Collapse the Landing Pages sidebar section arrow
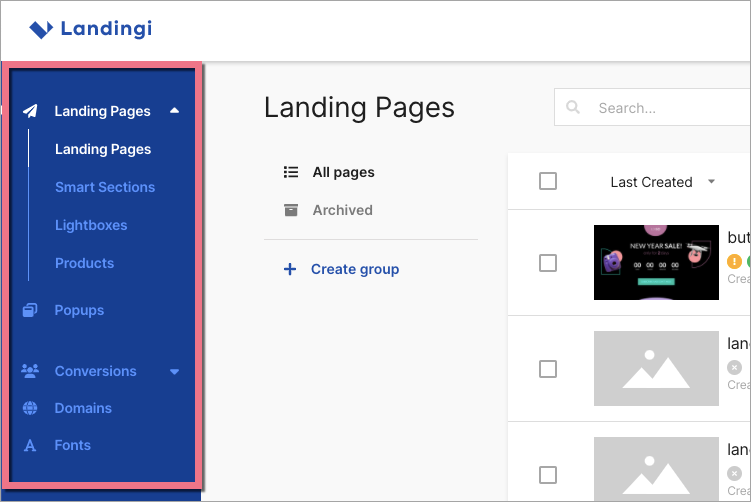751x502 pixels. [x=175, y=111]
